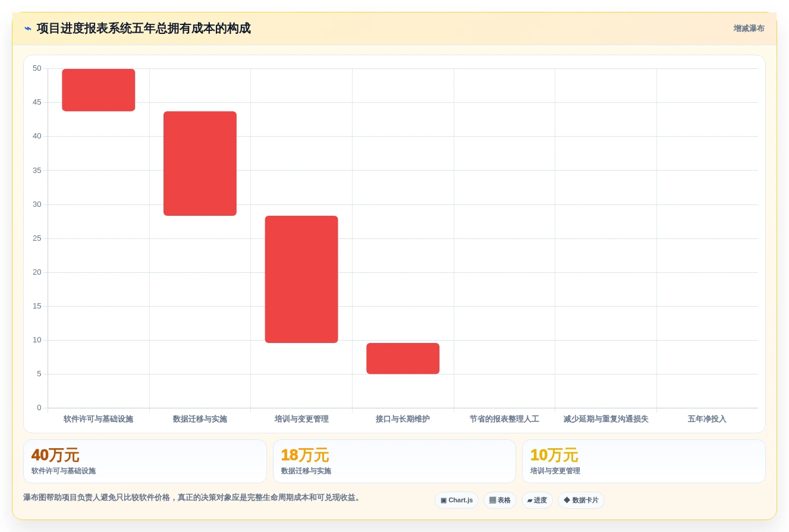Click the blue lightning icon beside the title
Image resolution: width=789 pixels, height=532 pixels.
[28, 29]
